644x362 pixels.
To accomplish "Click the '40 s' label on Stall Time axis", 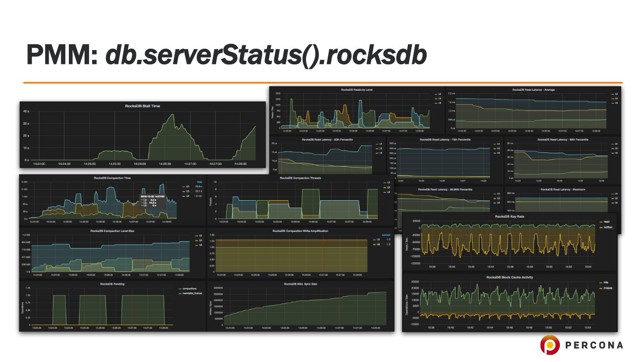I will point(25,111).
